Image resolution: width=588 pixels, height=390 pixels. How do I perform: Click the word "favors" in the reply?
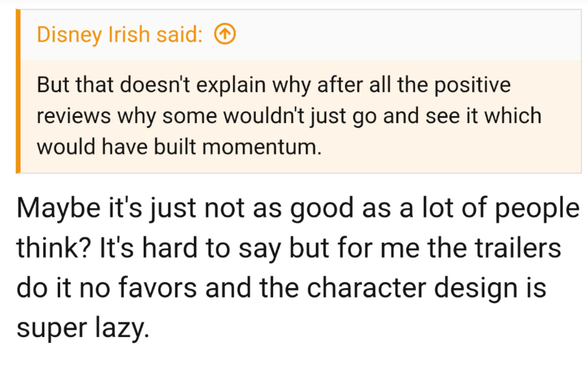tap(158, 288)
